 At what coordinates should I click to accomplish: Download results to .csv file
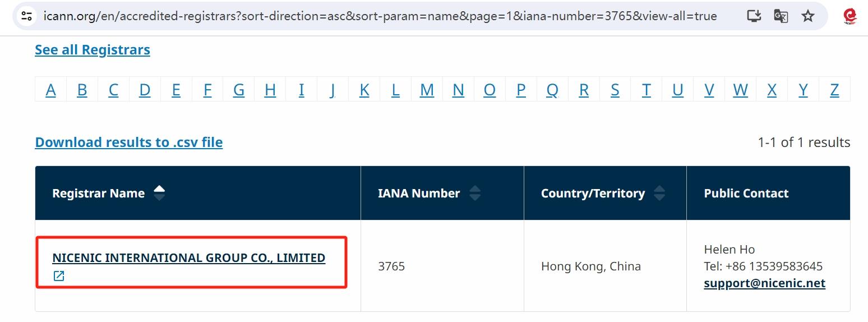point(129,142)
